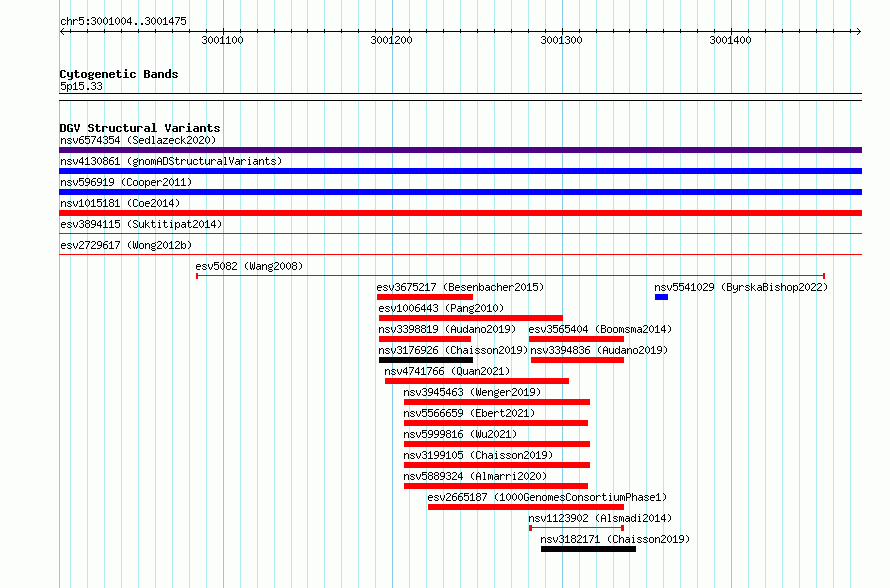Image resolution: width=890 pixels, height=588 pixels.
Task: Click the red bar under nsv5889324
Action: (x=496, y=486)
